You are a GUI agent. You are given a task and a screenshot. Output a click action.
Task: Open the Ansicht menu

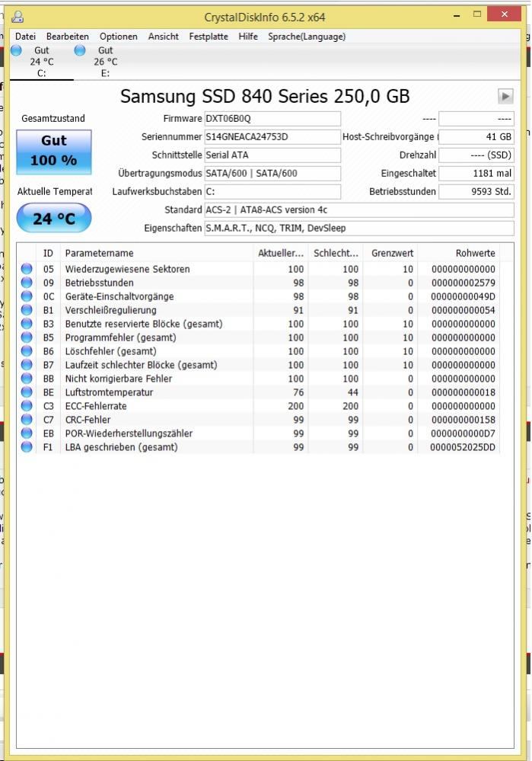(164, 37)
